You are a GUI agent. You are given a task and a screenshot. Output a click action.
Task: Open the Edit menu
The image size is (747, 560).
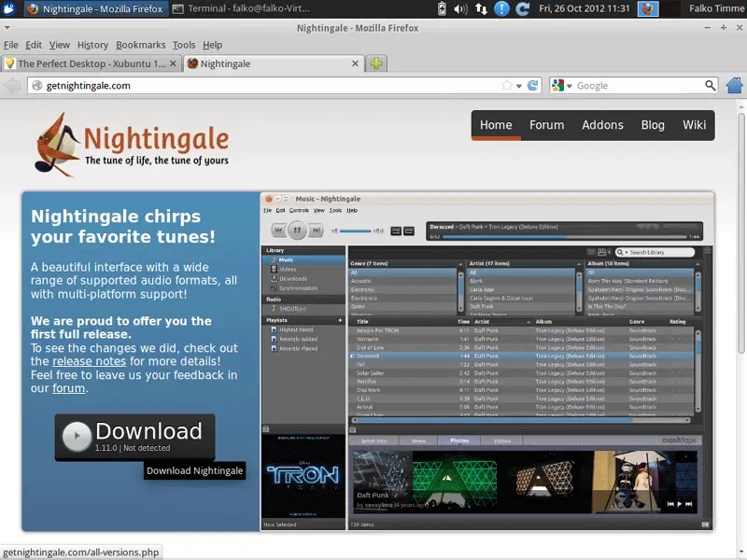point(34,45)
